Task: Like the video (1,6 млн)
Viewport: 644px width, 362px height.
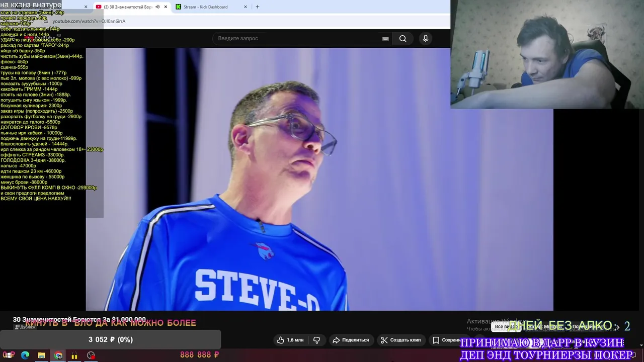Action: pos(290,340)
